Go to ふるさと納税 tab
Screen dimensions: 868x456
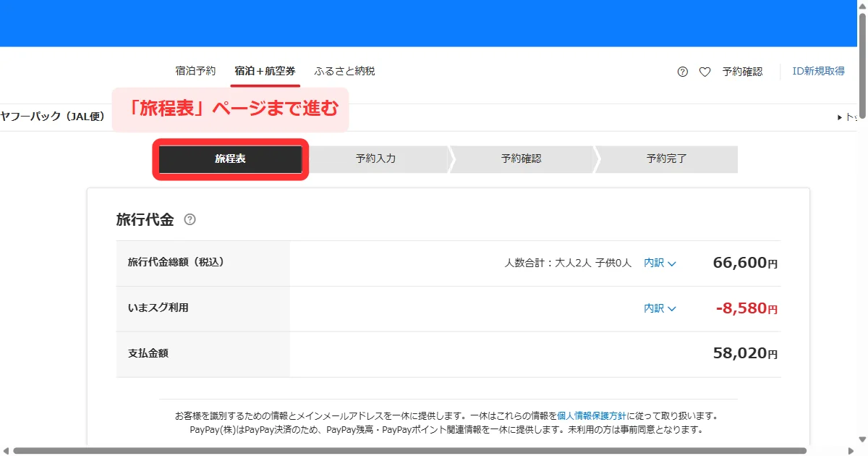[x=344, y=71]
